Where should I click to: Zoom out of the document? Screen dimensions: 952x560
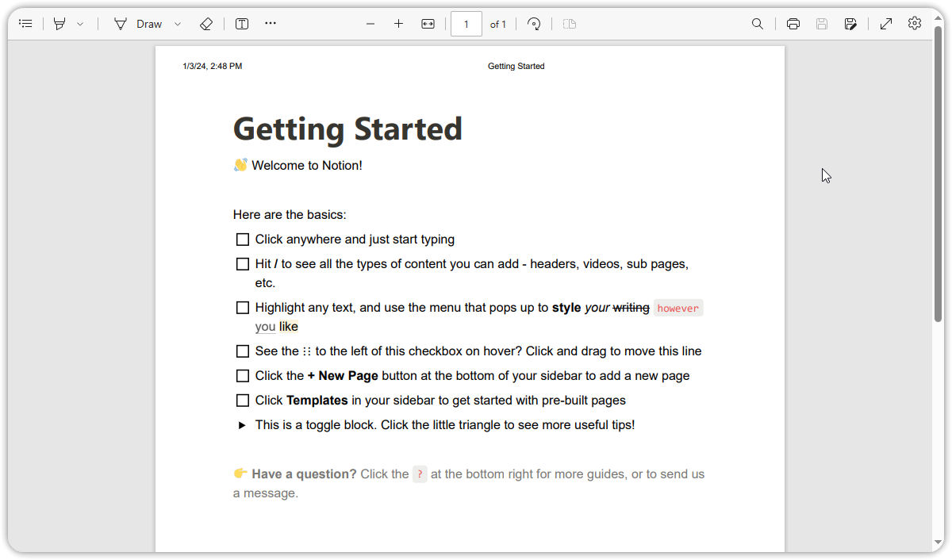(370, 23)
